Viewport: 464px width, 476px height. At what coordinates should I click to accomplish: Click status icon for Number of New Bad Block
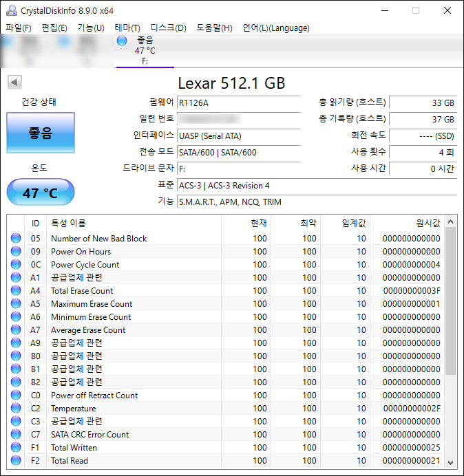tap(16, 238)
